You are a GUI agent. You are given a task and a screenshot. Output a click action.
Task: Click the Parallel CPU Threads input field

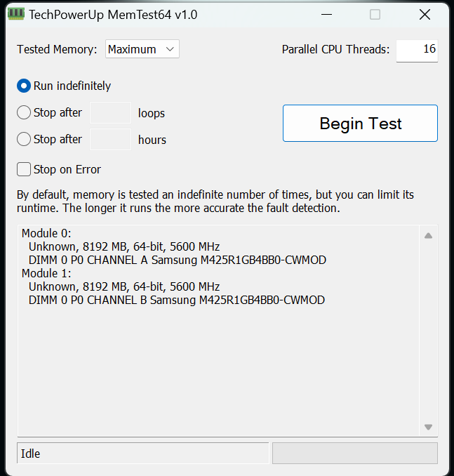point(417,51)
